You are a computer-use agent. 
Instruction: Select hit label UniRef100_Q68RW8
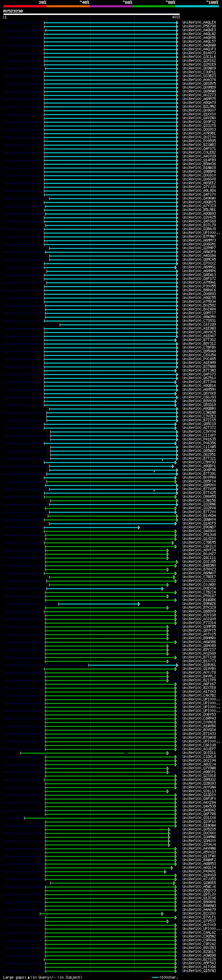(x=199, y=91)
